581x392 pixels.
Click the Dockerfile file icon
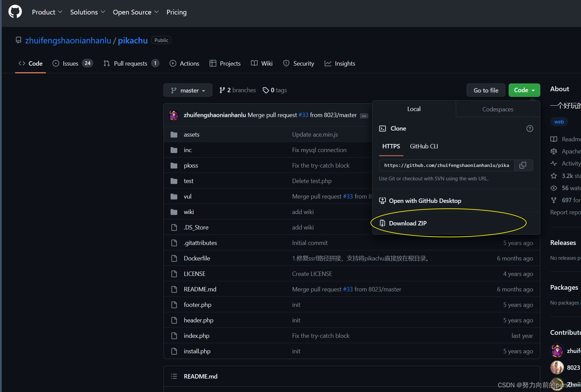174,258
